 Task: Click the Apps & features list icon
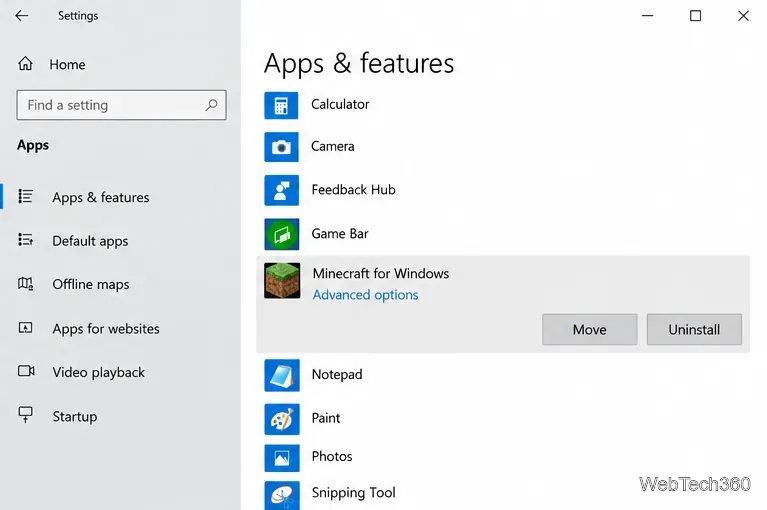point(25,196)
